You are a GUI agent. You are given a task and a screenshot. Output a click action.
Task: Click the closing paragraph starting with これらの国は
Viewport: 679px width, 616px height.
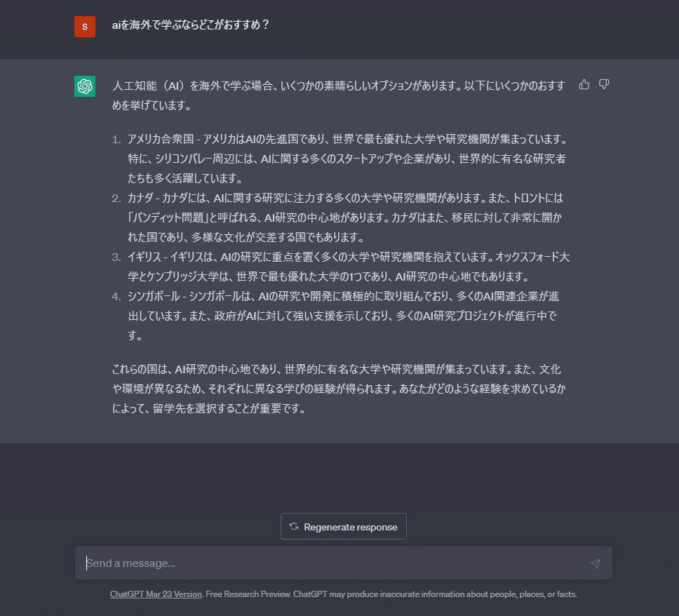(x=339, y=389)
